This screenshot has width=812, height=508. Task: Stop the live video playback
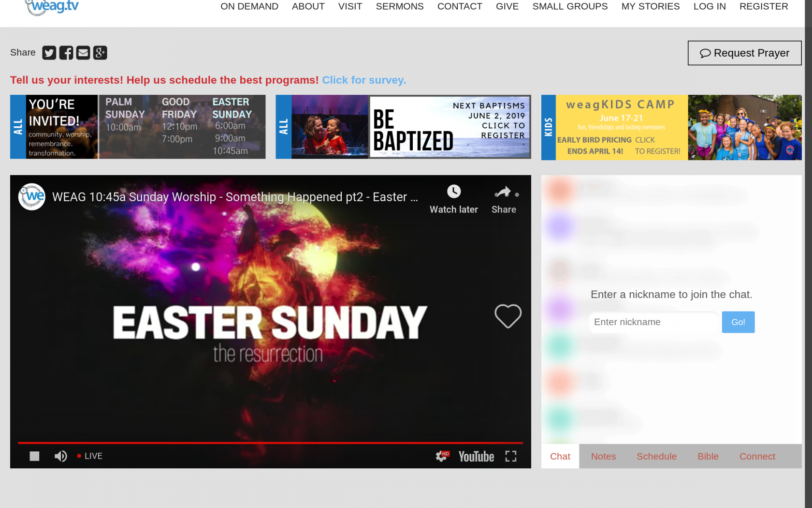(x=34, y=456)
